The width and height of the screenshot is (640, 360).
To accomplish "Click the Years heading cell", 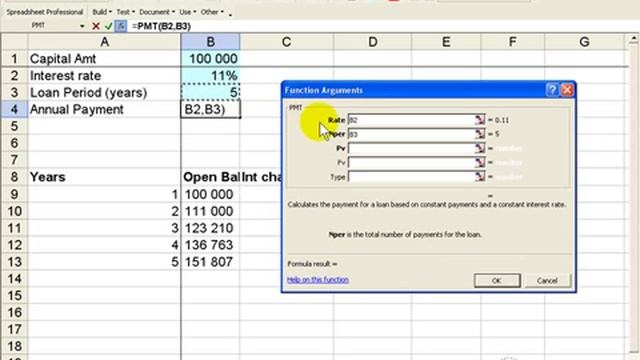I will (104, 177).
